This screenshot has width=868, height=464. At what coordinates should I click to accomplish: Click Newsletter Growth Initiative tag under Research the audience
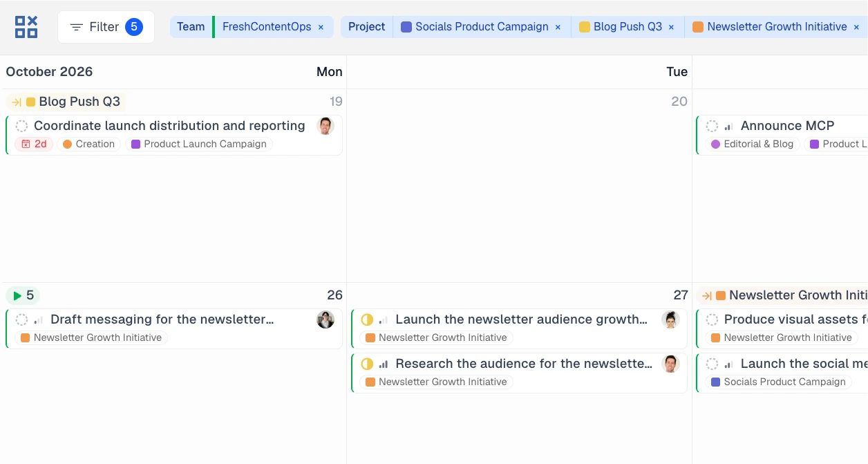pyautogui.click(x=436, y=382)
